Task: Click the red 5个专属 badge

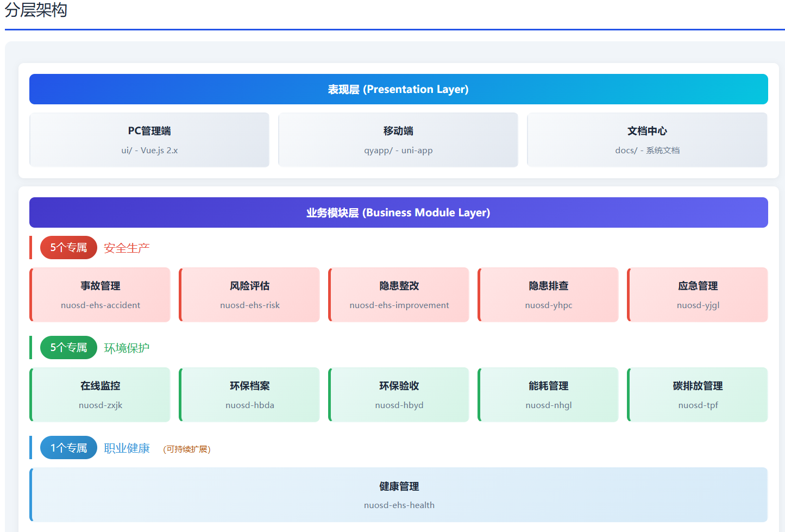Action: [68, 248]
